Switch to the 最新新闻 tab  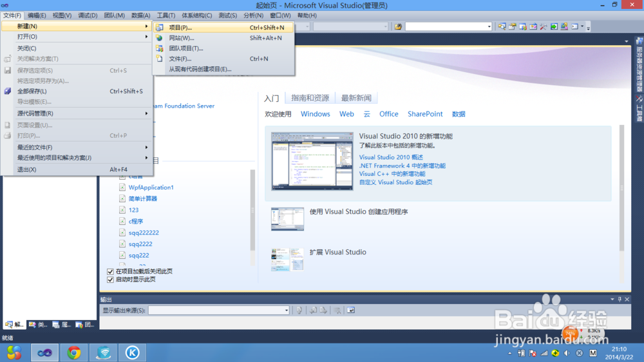(356, 98)
